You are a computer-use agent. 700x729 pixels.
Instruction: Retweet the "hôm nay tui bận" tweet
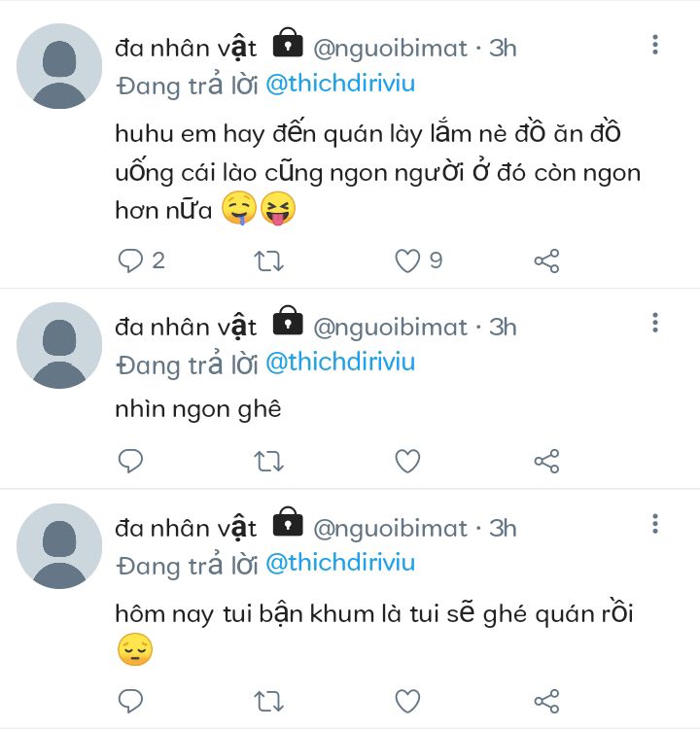[x=268, y=700]
